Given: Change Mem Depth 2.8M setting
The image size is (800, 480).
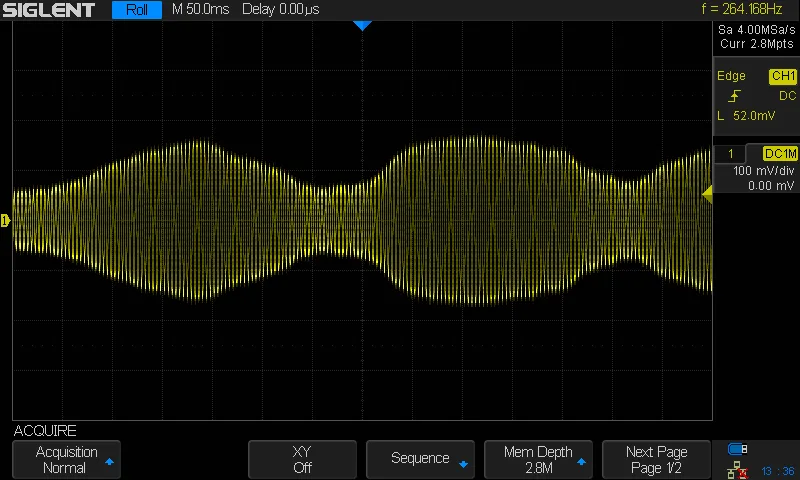Looking at the screenshot, I should click(x=538, y=460).
